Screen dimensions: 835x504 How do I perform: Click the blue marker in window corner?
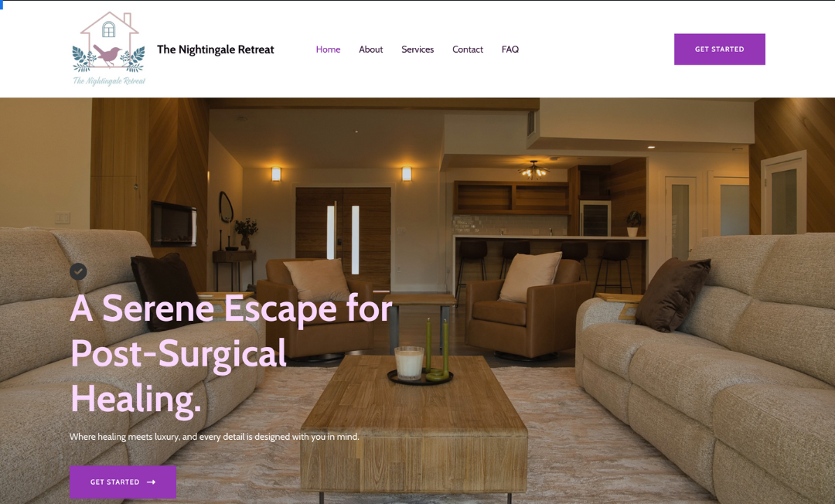click(2, 5)
